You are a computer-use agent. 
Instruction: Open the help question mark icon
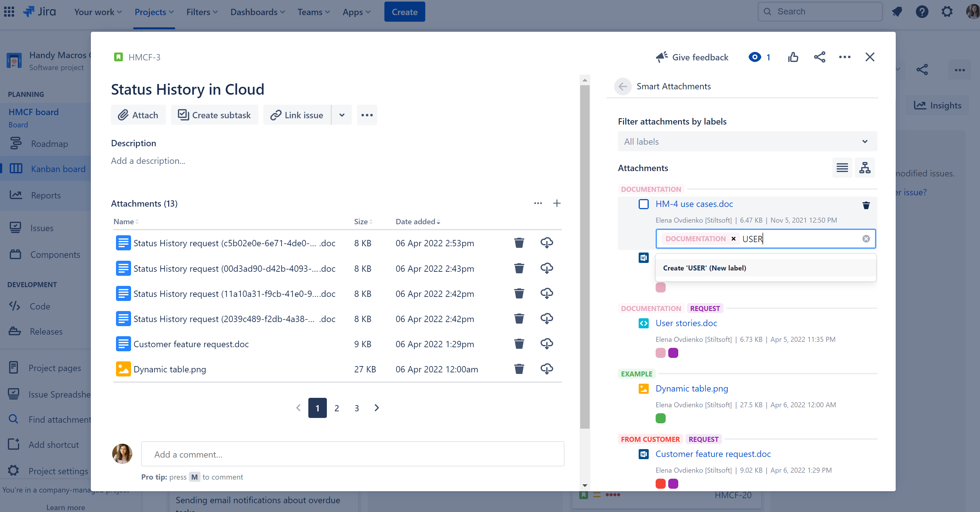pos(922,12)
